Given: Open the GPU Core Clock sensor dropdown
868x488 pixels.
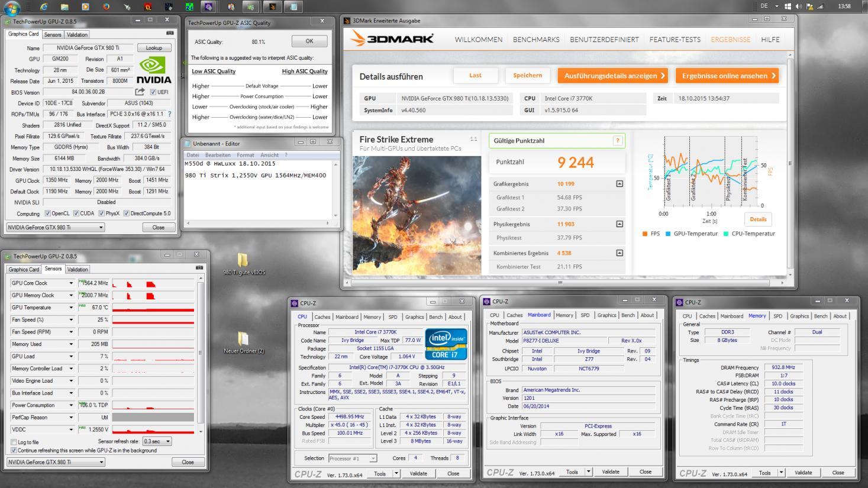Looking at the screenshot, I should 71,283.
